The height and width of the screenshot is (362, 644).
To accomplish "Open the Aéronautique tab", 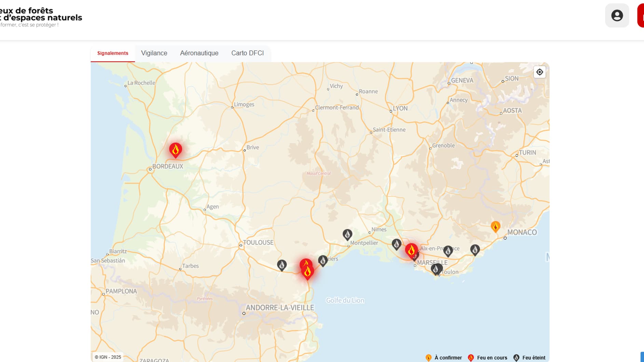I will [x=199, y=53].
